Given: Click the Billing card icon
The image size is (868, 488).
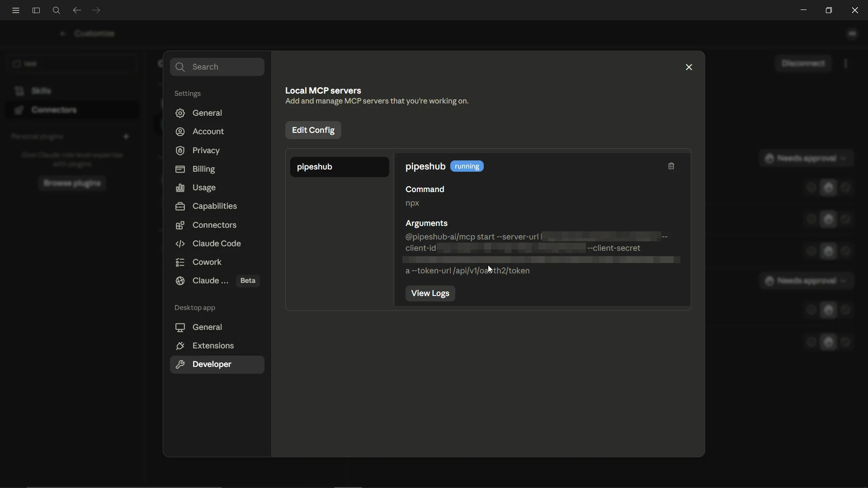Looking at the screenshot, I should (x=180, y=169).
